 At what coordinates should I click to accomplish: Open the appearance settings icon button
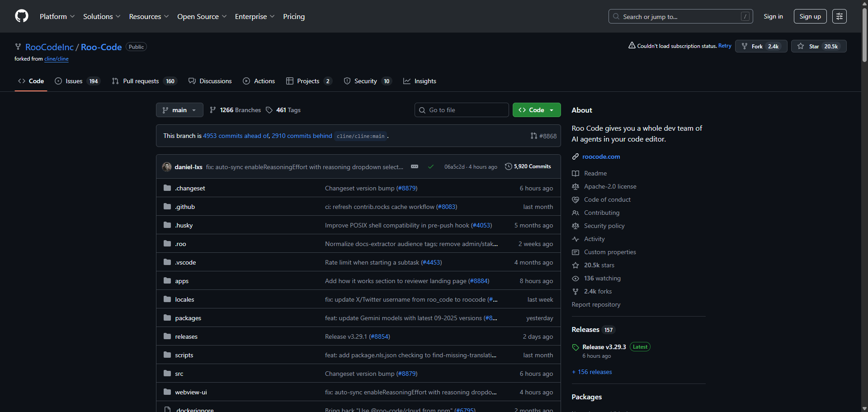[x=839, y=16]
